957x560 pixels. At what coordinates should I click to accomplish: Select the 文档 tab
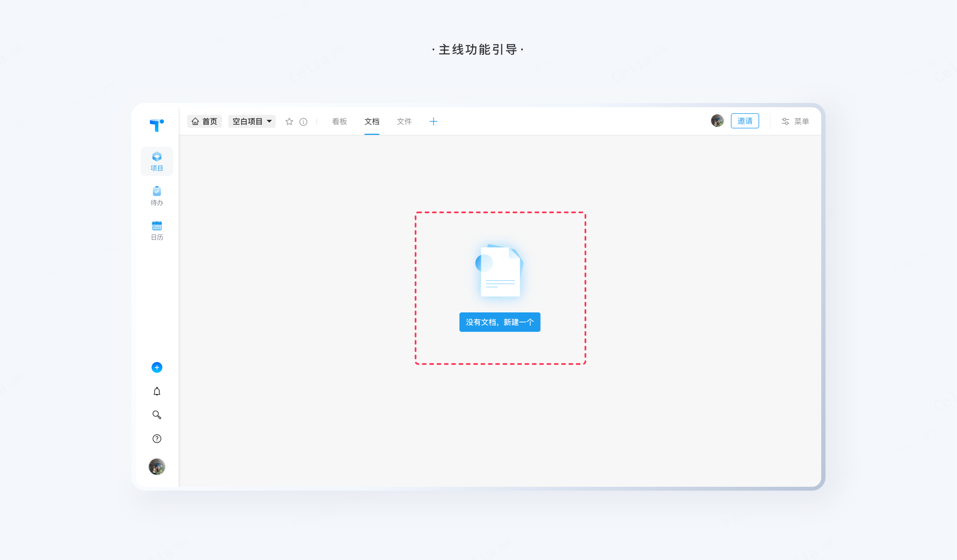(x=372, y=121)
